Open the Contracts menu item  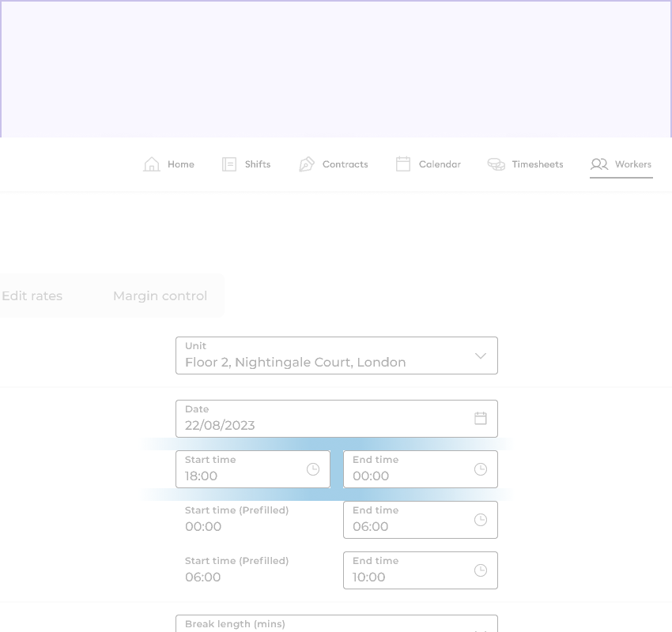(334, 164)
